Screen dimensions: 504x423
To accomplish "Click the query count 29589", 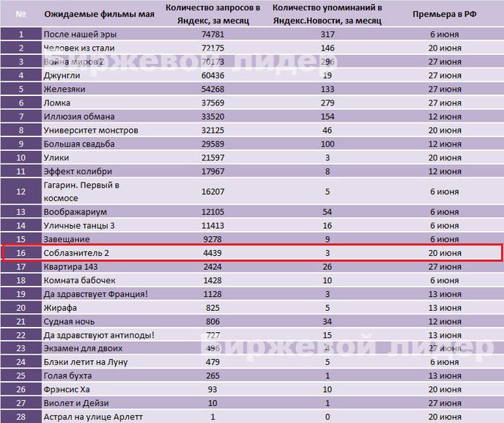I will 212,144.
